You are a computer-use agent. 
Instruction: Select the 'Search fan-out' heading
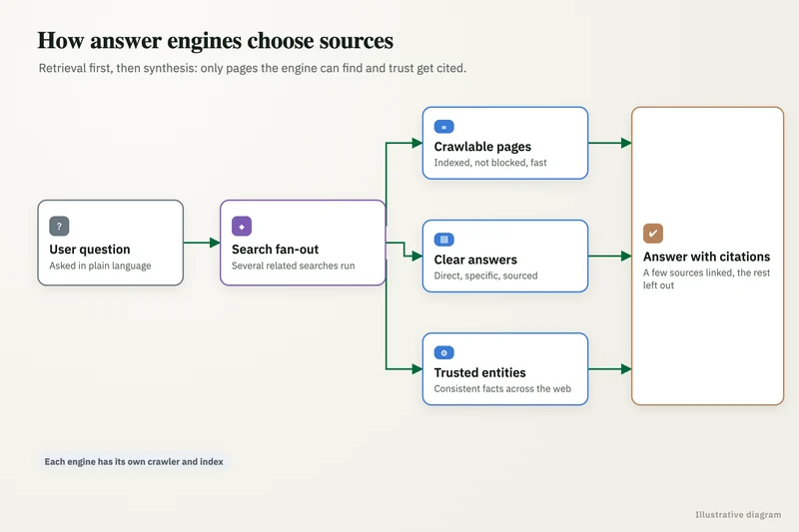(x=276, y=250)
